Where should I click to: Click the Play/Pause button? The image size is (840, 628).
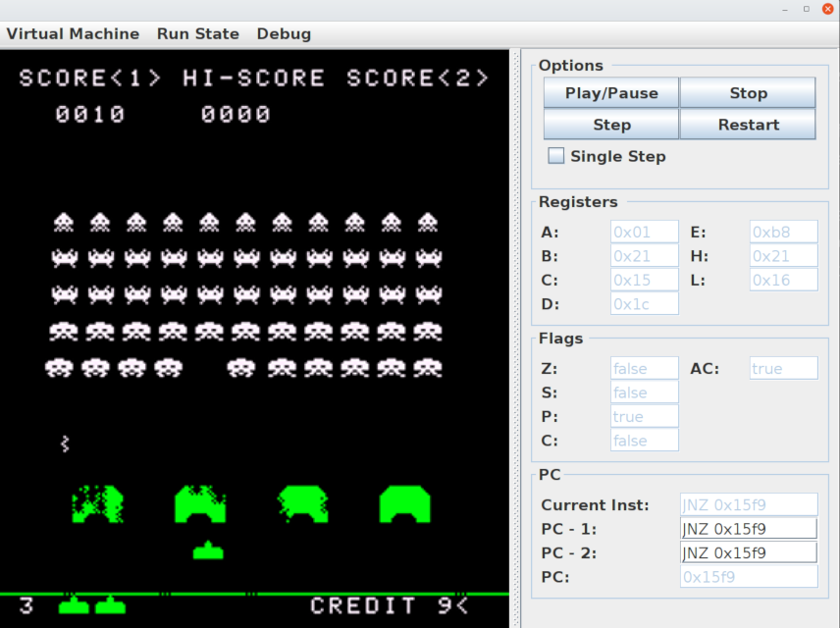click(610, 92)
